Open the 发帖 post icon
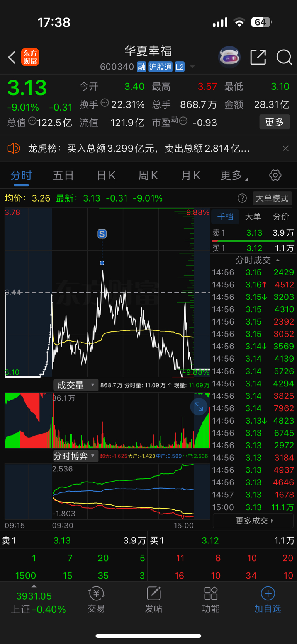Screen dimensions: 297x644 coord(153,600)
